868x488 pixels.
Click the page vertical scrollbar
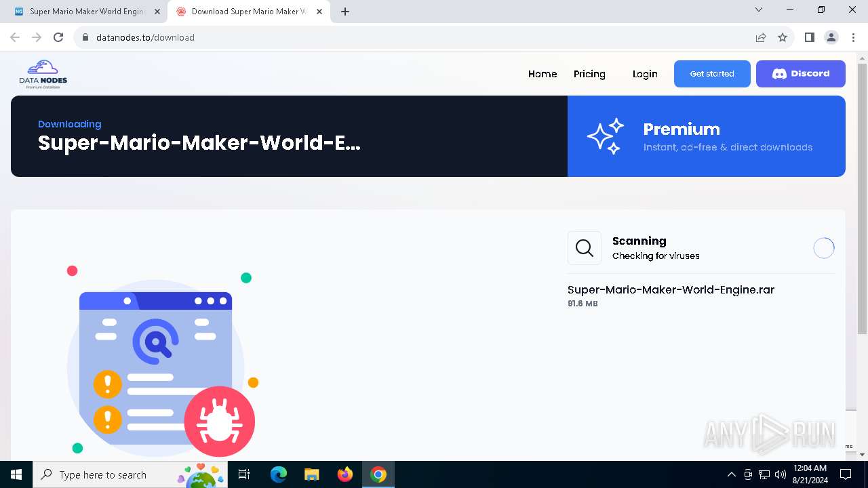(862, 199)
